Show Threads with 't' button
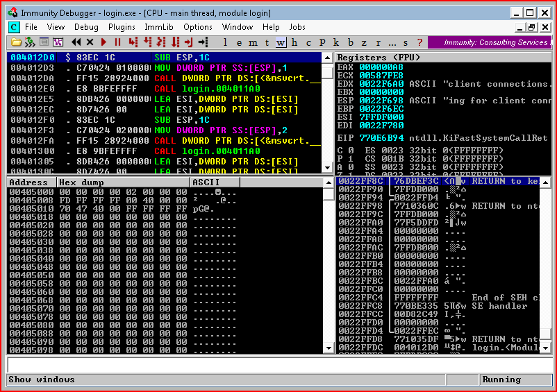The height and width of the screenshot is (392, 557). 267,42
